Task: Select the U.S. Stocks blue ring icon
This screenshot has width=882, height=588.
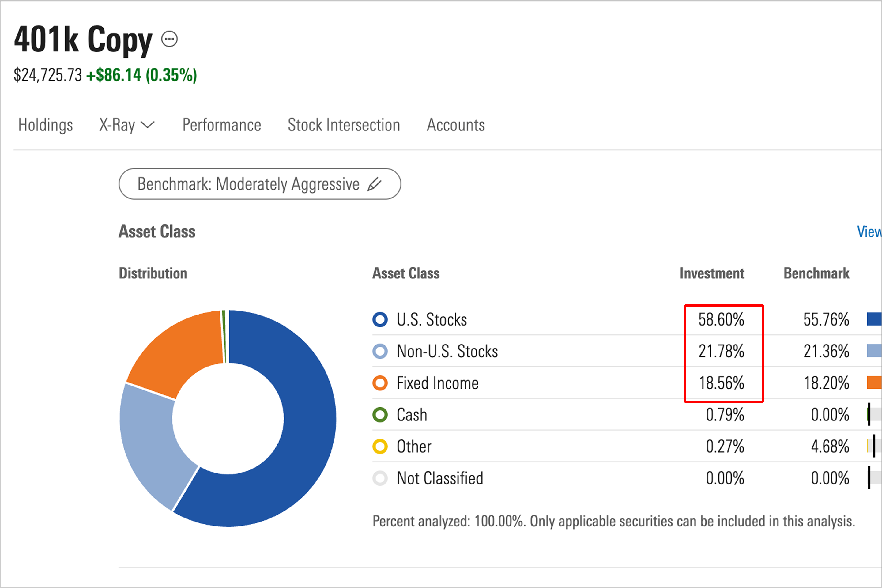Action: tap(380, 319)
